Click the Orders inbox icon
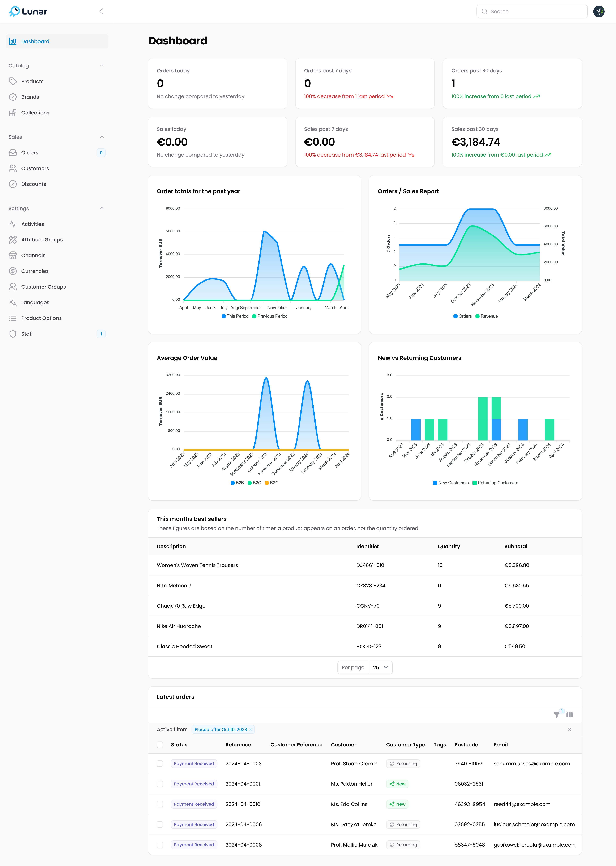This screenshot has width=616, height=866. click(x=13, y=152)
